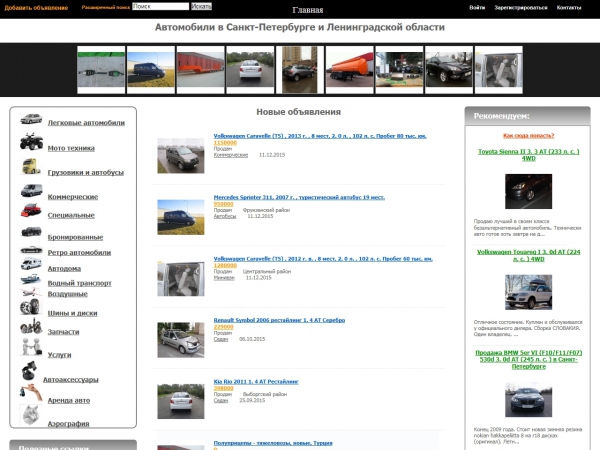Image resolution: width=600 pixels, height=450 pixels.
Task: Click the Искать search button
Action: coord(201,7)
